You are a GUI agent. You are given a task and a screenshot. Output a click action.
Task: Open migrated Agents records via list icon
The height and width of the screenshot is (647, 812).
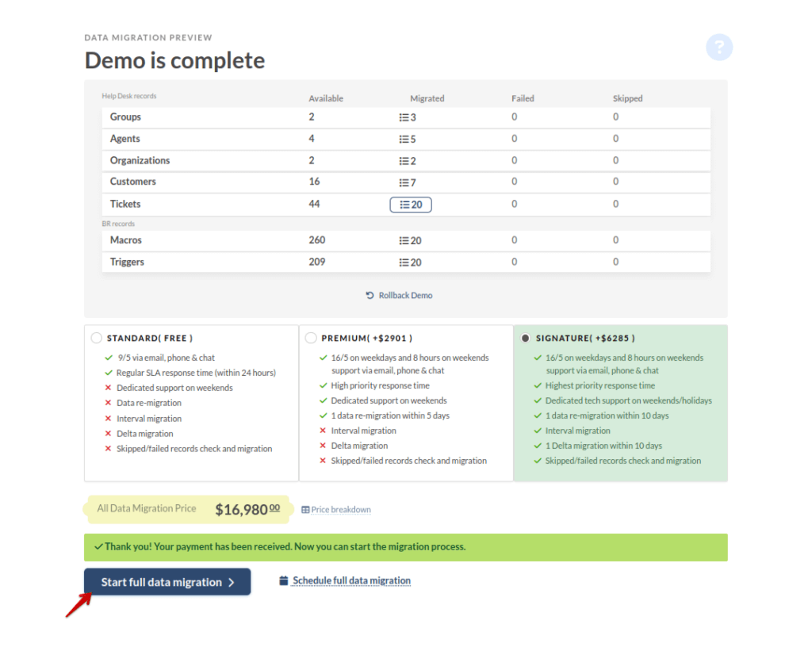403,139
